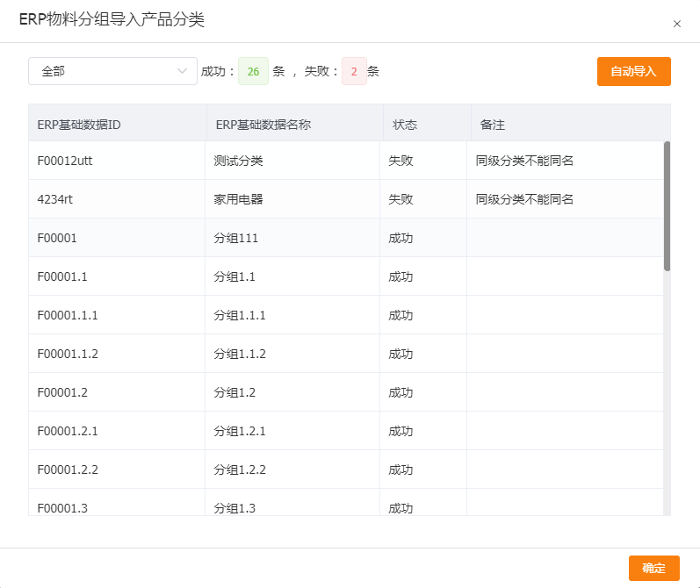This screenshot has width=700, height=588.
Task: Select row with ID F00001.1.1
Action: [68, 315]
